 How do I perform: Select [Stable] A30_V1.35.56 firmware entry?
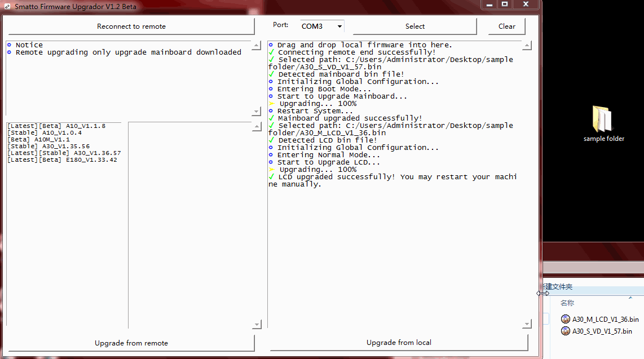48,146
